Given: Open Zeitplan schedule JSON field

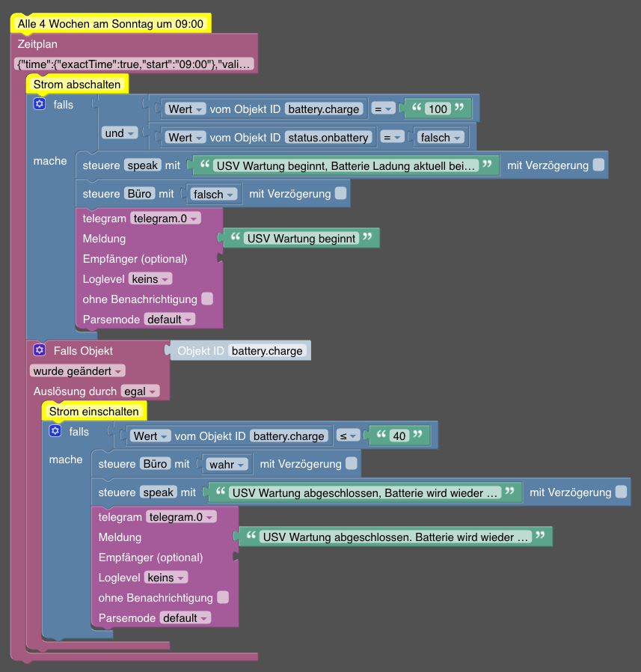Looking at the screenshot, I should [134, 64].
